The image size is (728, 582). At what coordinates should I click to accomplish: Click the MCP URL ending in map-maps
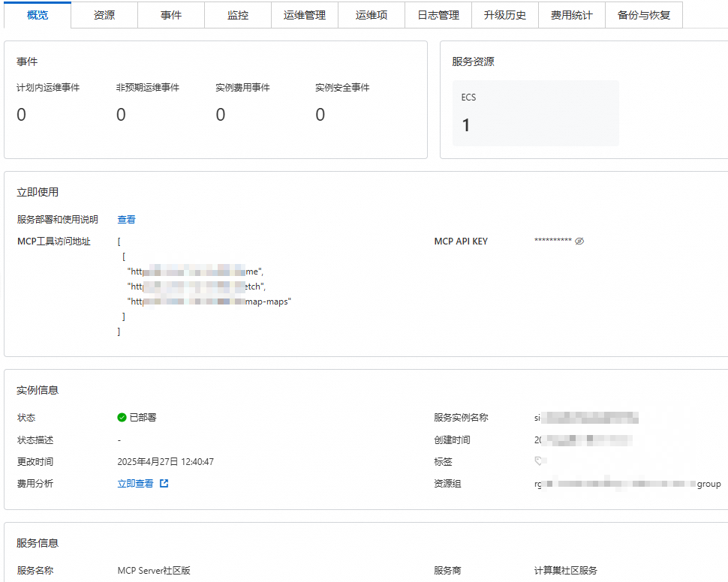point(209,301)
